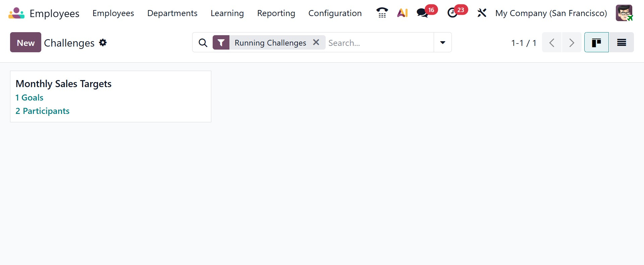The image size is (644, 265).
Task: Open the Configuration menu
Action: (x=335, y=13)
